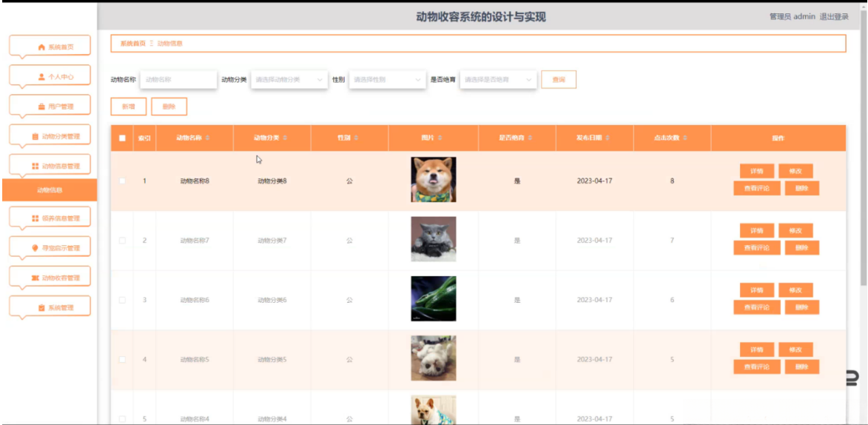
Task: Open 详情 for row 动物名称5
Action: pos(757,349)
